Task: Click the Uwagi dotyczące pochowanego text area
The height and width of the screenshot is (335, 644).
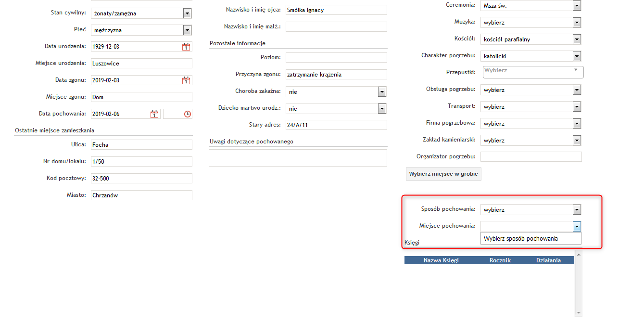Action: point(298,158)
